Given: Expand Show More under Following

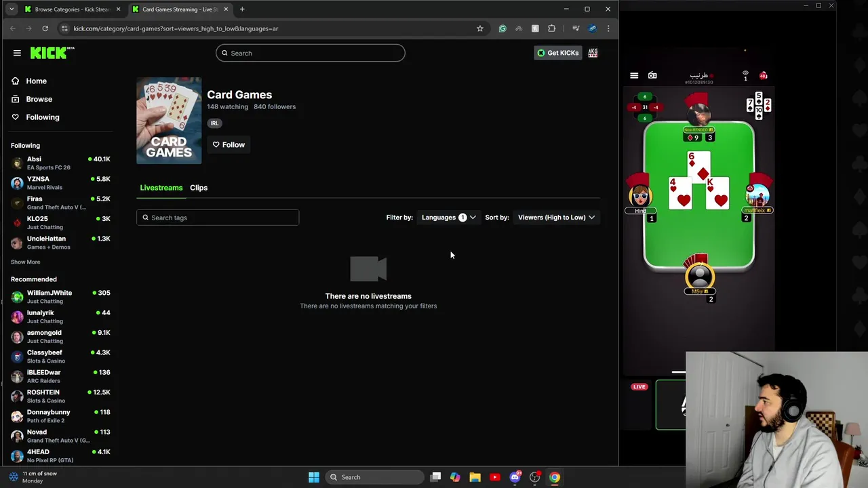Looking at the screenshot, I should pos(25,262).
